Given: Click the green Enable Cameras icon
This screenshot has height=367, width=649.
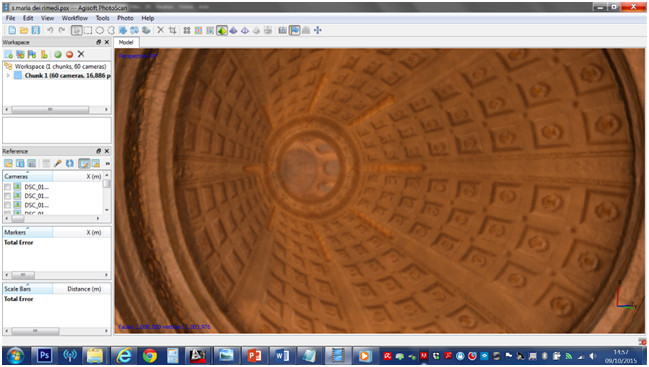Looking at the screenshot, I should (x=58, y=54).
